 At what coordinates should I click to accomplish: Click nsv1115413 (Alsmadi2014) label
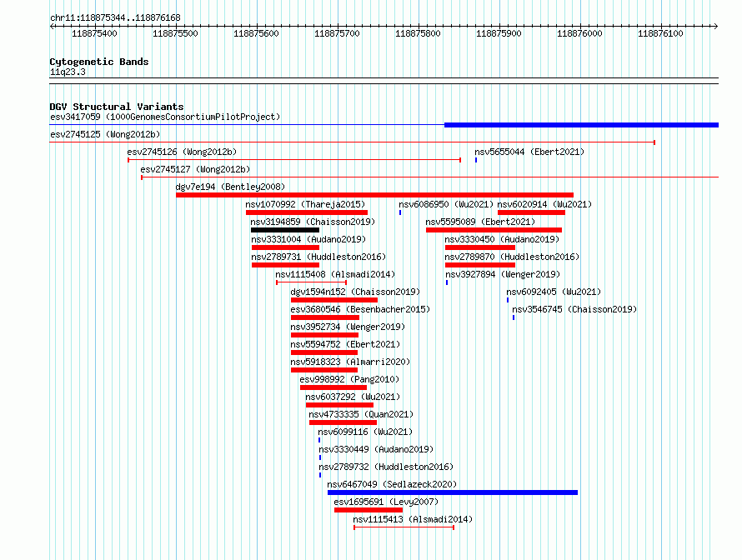(x=413, y=519)
